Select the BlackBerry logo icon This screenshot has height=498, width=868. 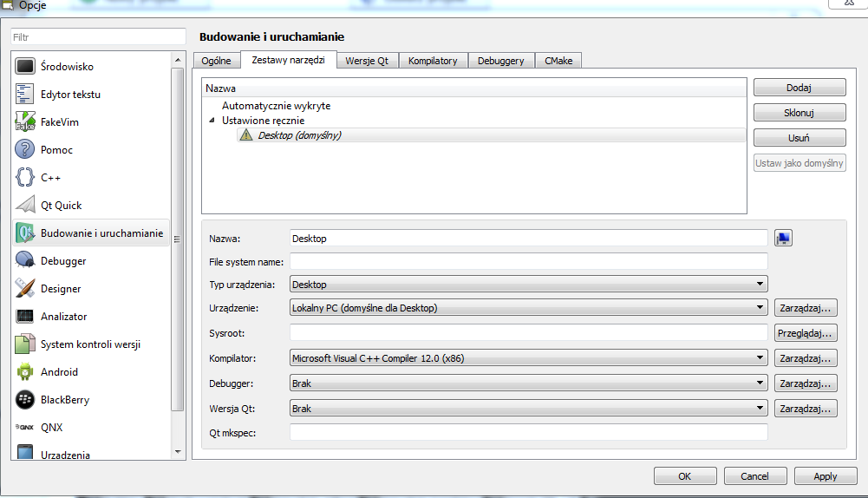(24, 399)
